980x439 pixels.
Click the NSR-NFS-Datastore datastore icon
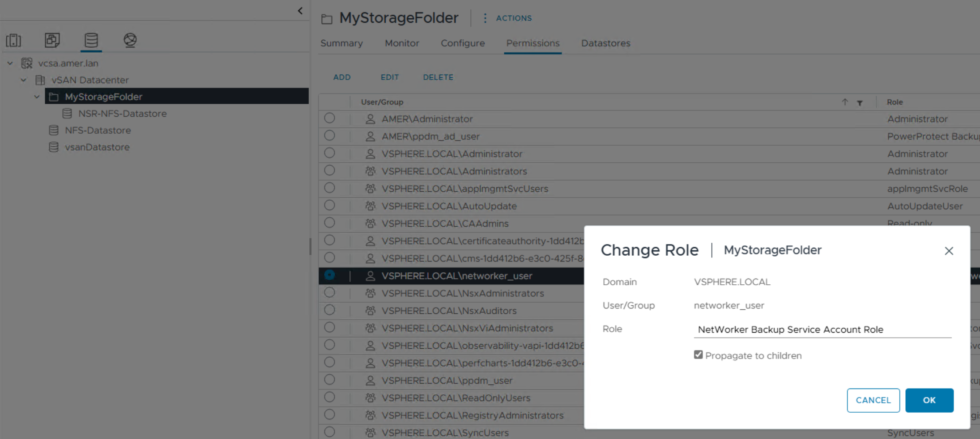(x=67, y=114)
